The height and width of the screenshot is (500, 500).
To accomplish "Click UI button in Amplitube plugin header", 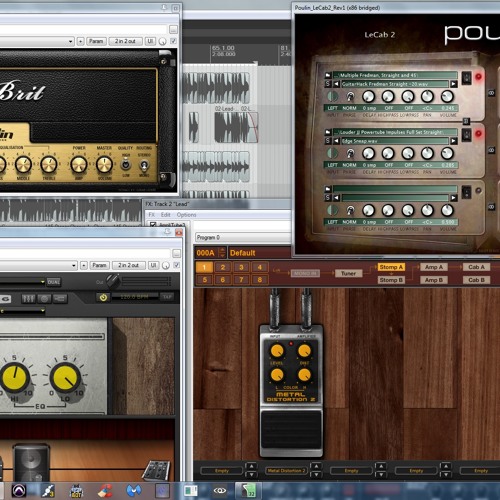I will (153, 265).
